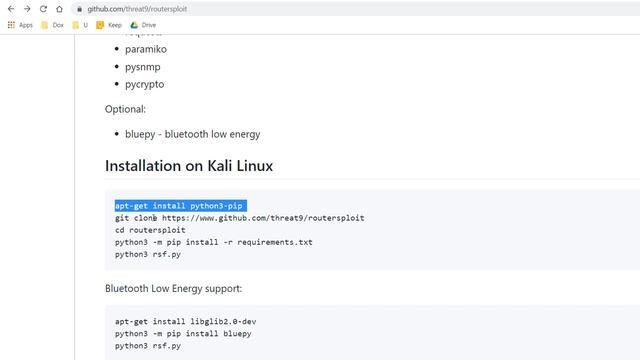The width and height of the screenshot is (640, 360).
Task: Reload the page with the refresh icon
Action: pos(43,9)
